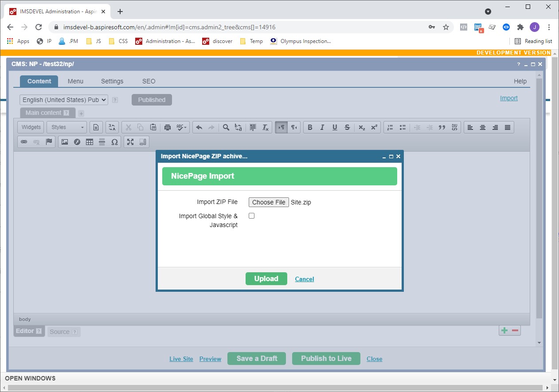Print the editor content
Viewport: 559px width, 392px height.
(x=168, y=128)
